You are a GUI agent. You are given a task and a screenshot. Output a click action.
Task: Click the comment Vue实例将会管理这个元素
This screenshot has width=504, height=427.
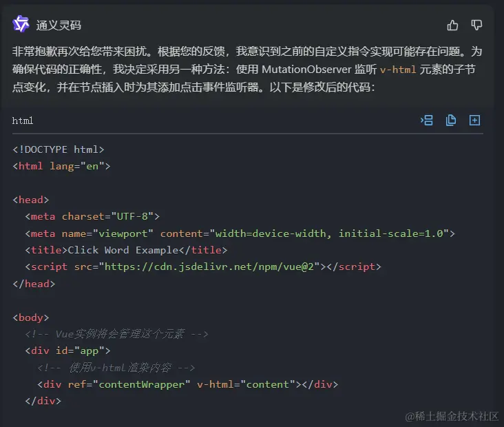click(116, 334)
